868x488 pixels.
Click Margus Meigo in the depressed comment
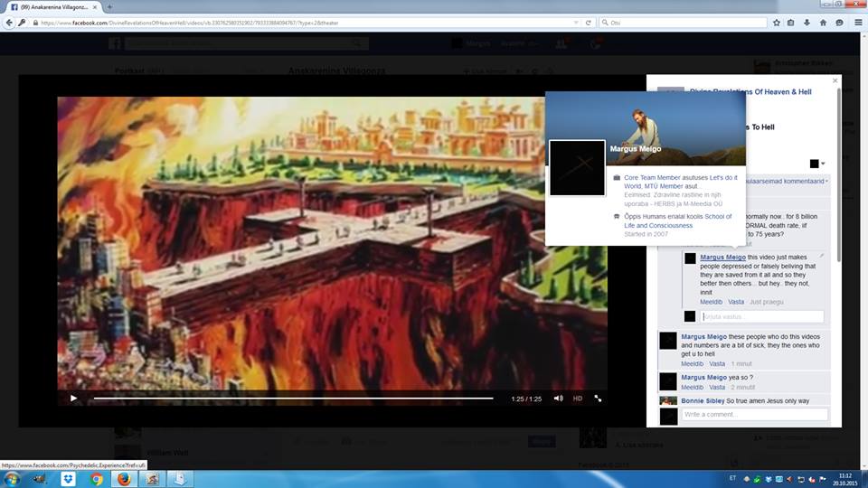(722, 258)
